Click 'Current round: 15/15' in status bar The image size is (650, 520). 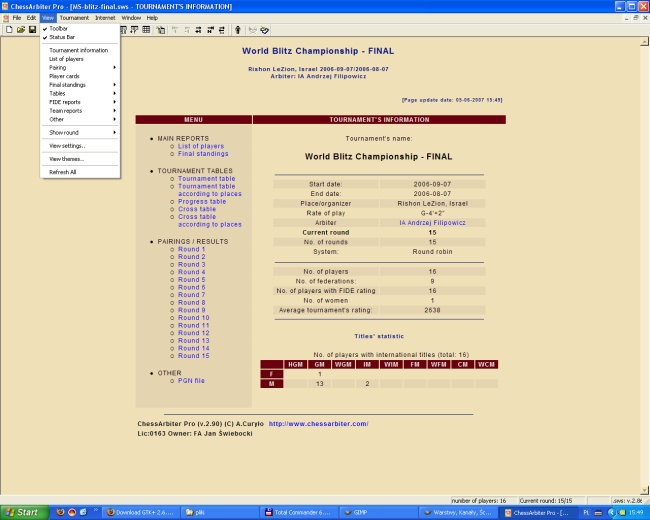(546, 501)
